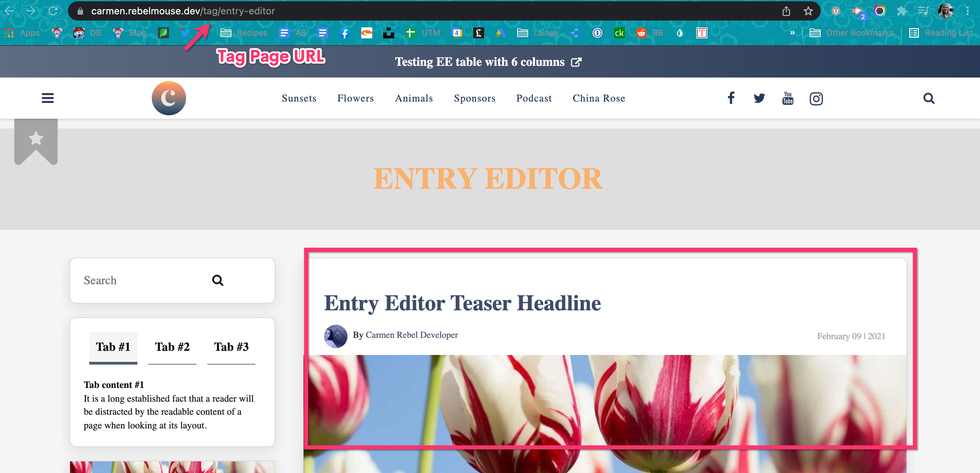The width and height of the screenshot is (980, 473).
Task: Open the Podcast navigation link
Action: point(534,98)
